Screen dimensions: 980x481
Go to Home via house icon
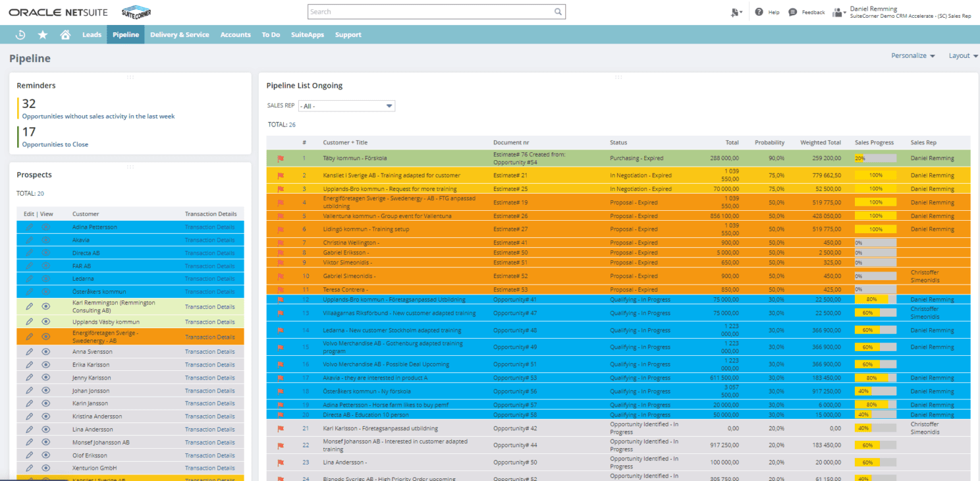[x=65, y=35]
